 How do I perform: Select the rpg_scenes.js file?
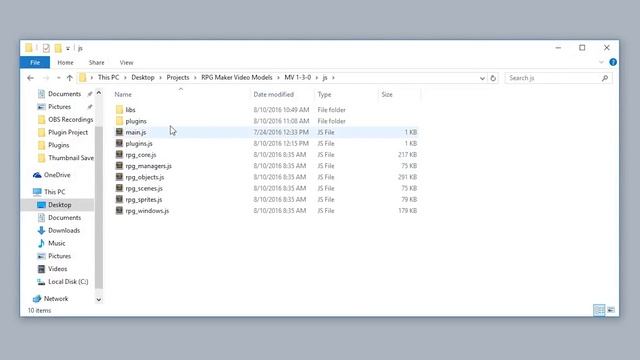point(144,189)
